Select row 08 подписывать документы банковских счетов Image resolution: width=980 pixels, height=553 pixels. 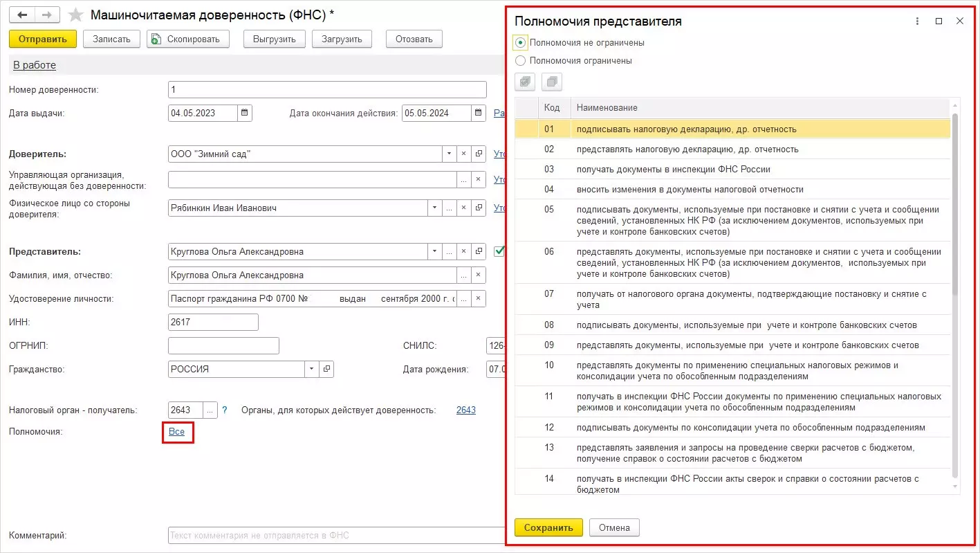(x=732, y=325)
